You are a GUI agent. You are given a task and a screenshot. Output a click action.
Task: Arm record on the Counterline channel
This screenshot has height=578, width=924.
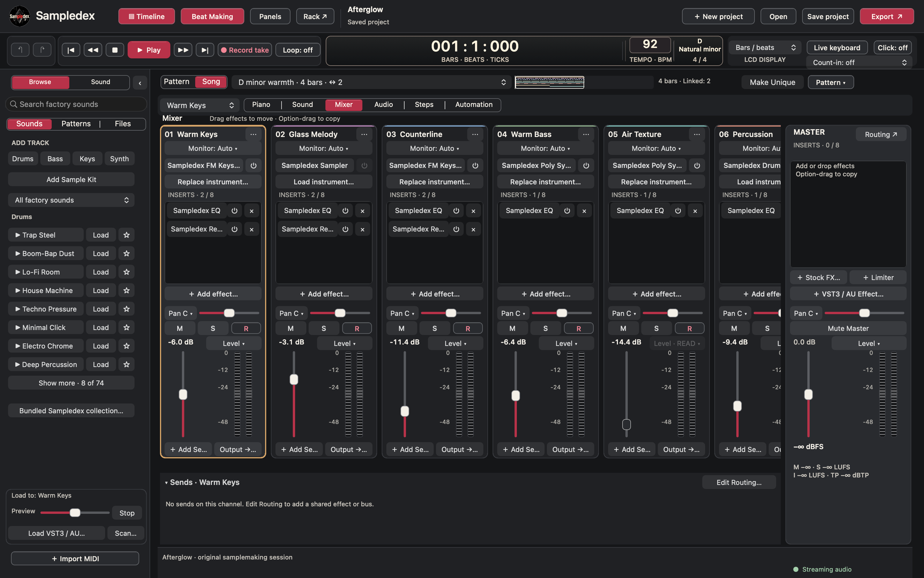pos(468,328)
